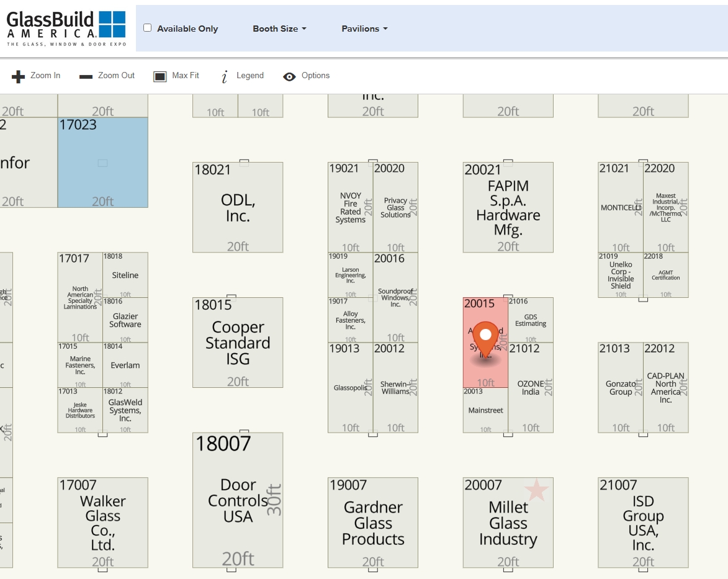Select booth 19019 Larson Engineering, Inc.

(x=351, y=275)
